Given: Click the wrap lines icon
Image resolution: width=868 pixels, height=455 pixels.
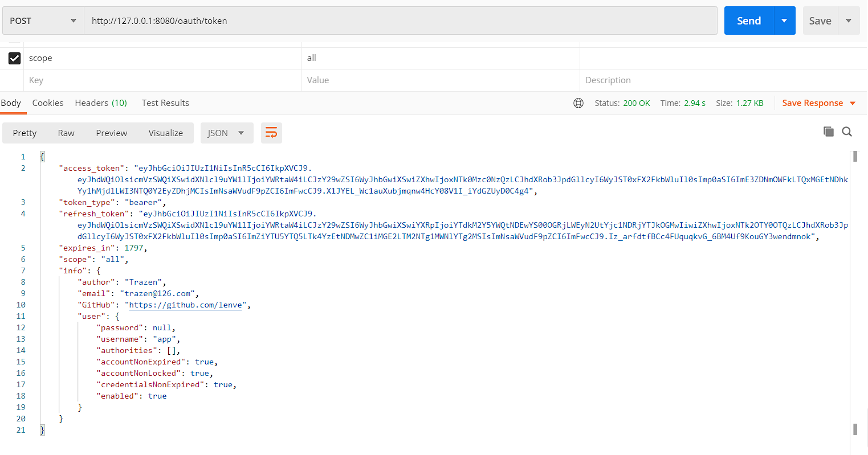Looking at the screenshot, I should [271, 133].
